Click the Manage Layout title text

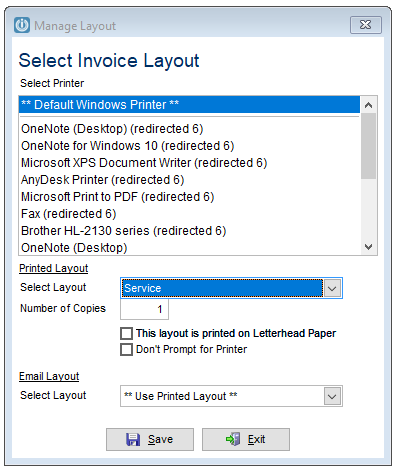pos(75,26)
